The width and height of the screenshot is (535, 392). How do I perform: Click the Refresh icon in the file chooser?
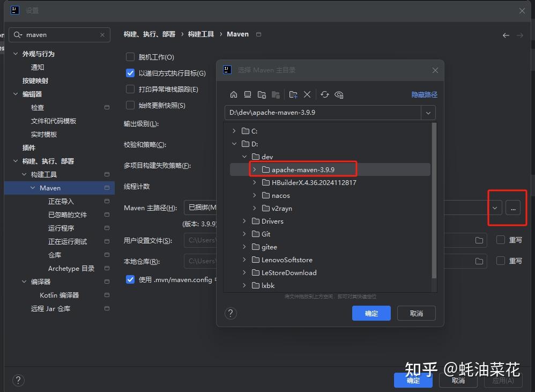[325, 94]
